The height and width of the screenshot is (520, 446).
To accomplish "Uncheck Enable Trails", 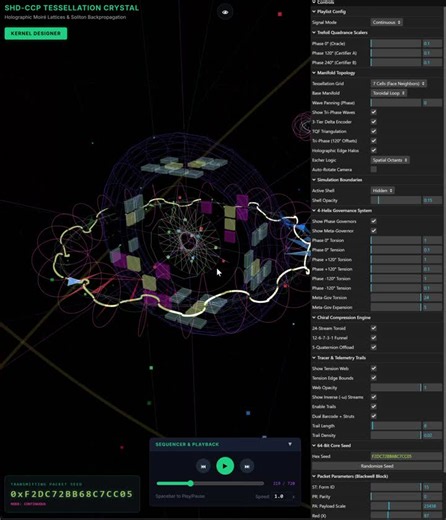I will coord(374,407).
